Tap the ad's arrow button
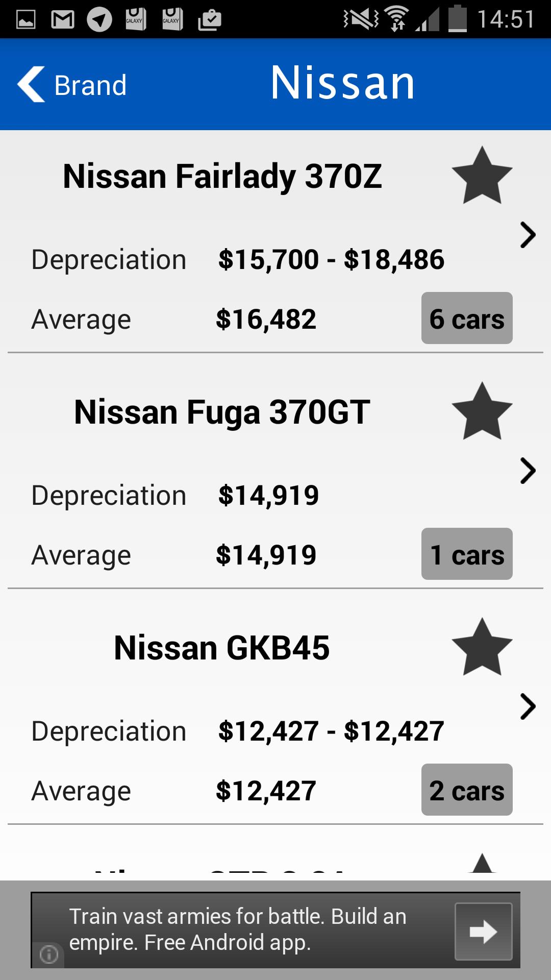Image resolution: width=551 pixels, height=980 pixels. [x=483, y=932]
